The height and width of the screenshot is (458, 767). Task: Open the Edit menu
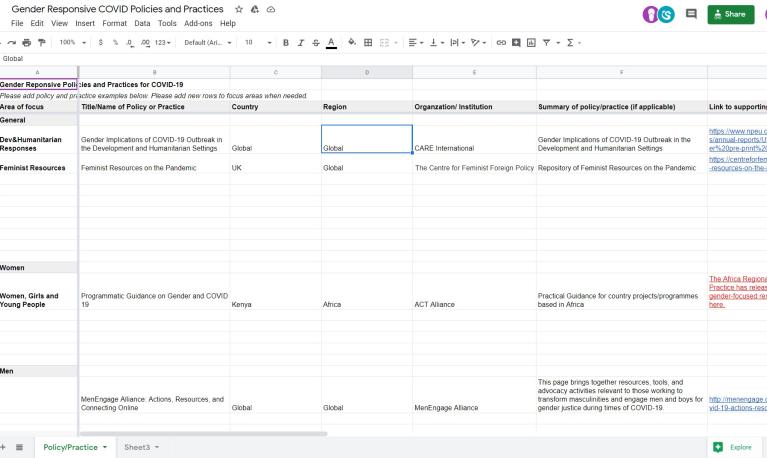pos(37,23)
